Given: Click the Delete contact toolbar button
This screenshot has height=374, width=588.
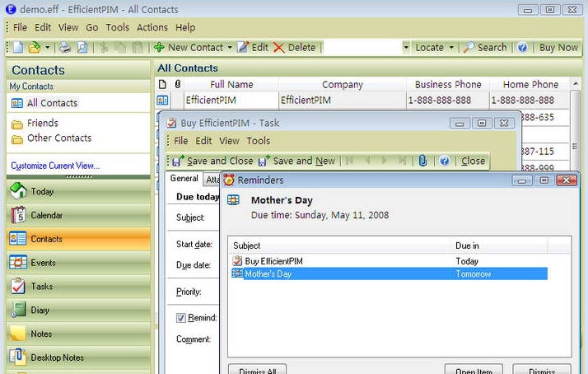Looking at the screenshot, I should [x=295, y=48].
